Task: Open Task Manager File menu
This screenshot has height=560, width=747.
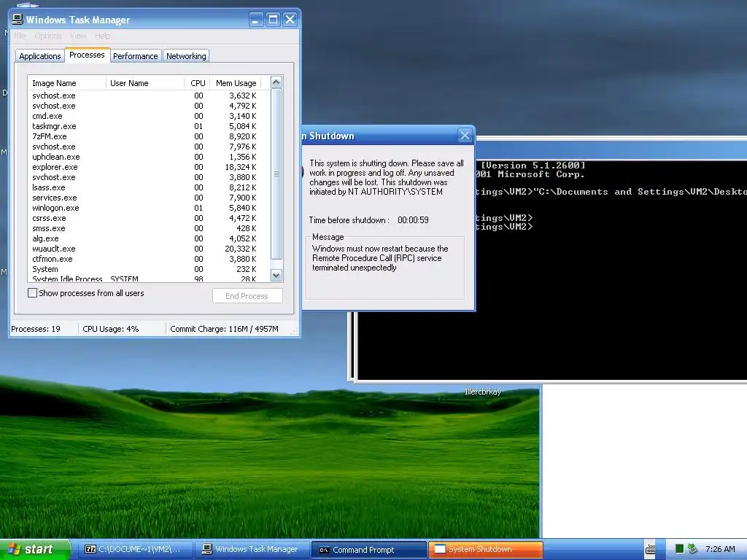Action: pos(20,36)
